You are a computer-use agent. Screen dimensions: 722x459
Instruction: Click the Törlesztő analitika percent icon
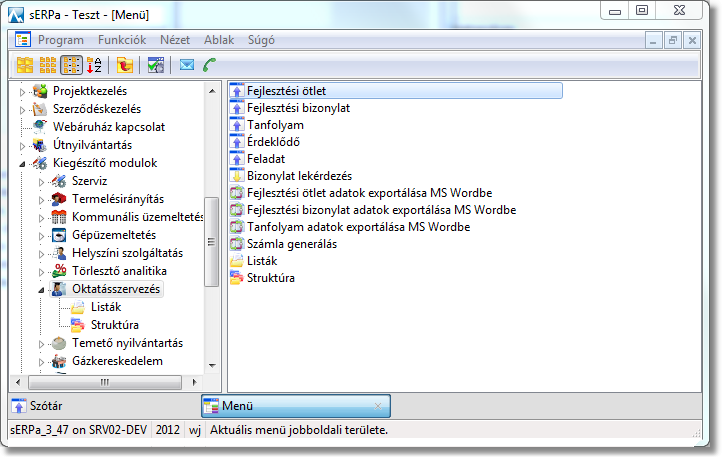click(x=59, y=271)
